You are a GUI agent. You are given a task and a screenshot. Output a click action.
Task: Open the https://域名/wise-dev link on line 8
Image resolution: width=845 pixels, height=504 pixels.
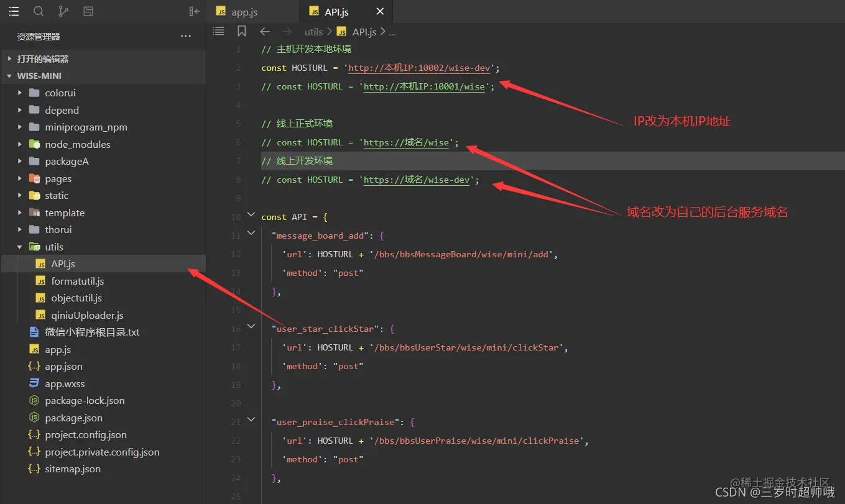417,180
